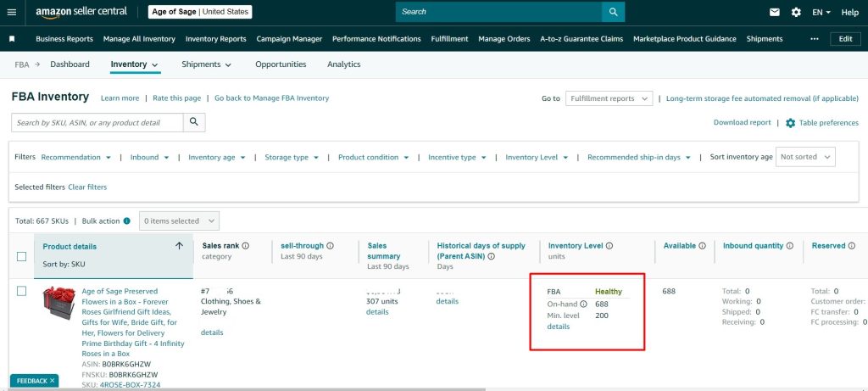This screenshot has height=391, width=868.
Task: Click info icon next to Sales rank
Action: (x=245, y=245)
